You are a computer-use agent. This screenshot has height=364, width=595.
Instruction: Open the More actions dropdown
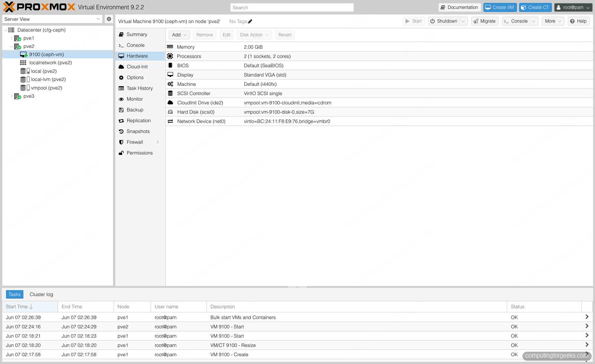[x=553, y=21]
